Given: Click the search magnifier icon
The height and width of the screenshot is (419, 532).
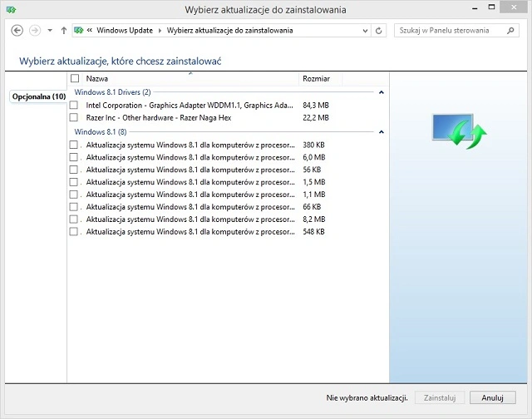Looking at the screenshot, I should pyautogui.click(x=508, y=30).
